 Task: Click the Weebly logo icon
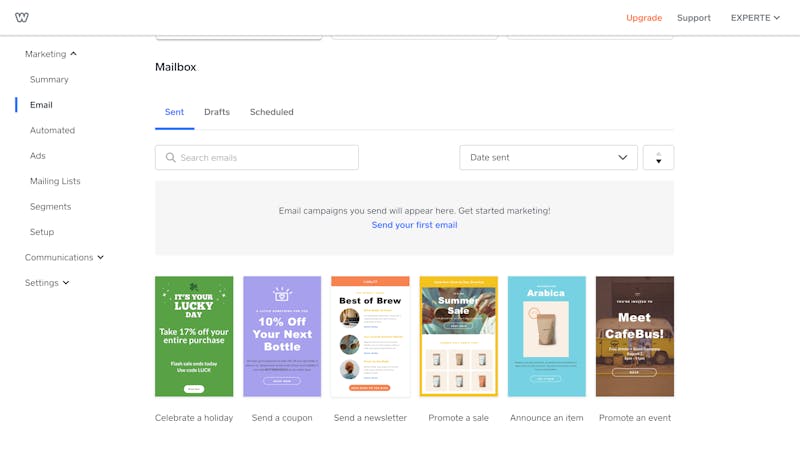21,17
